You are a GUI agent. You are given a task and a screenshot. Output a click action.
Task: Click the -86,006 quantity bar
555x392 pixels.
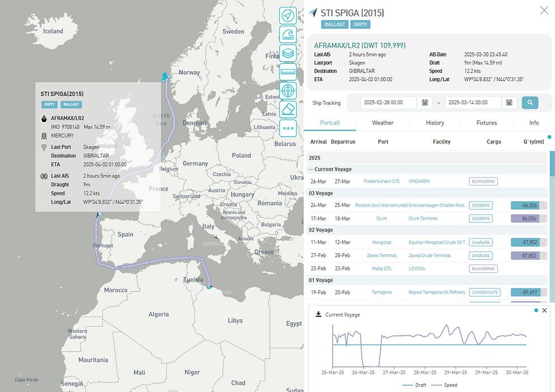tap(529, 206)
